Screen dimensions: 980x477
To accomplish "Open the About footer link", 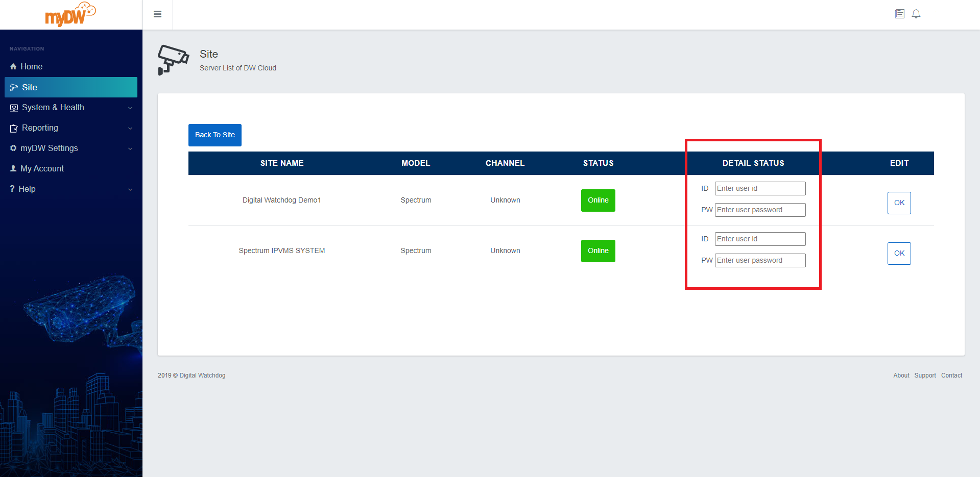I will 901,375.
